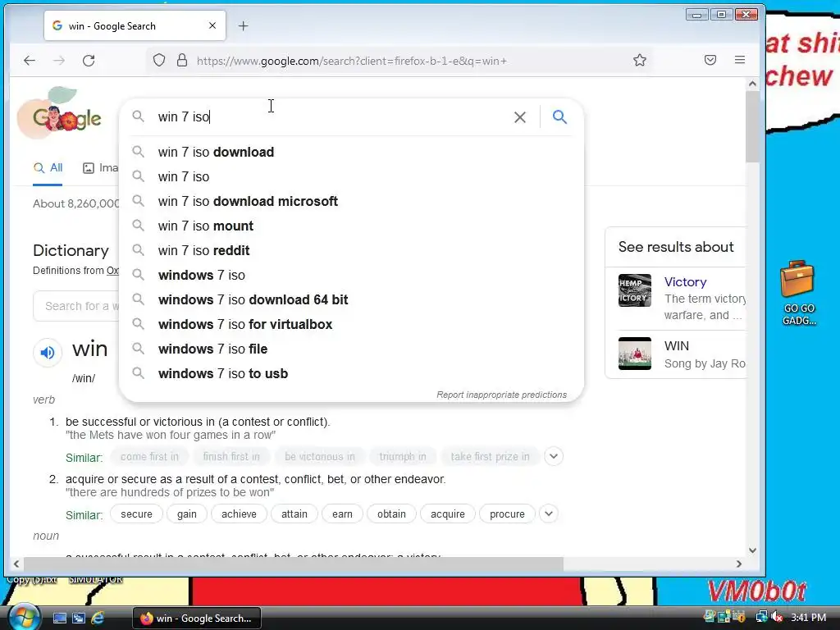This screenshot has width=840, height=630.
Task: Play pronunciation of 'win' speaker icon
Action: pos(48,353)
